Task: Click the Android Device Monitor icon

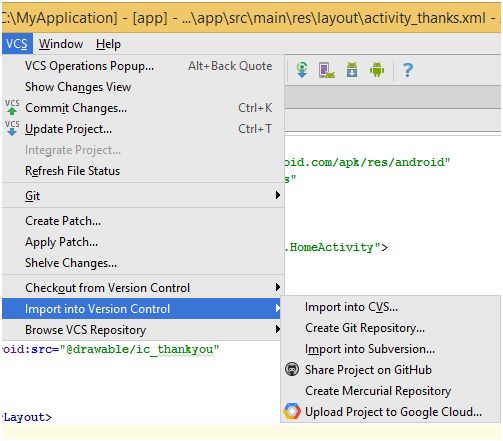Action: click(x=377, y=70)
